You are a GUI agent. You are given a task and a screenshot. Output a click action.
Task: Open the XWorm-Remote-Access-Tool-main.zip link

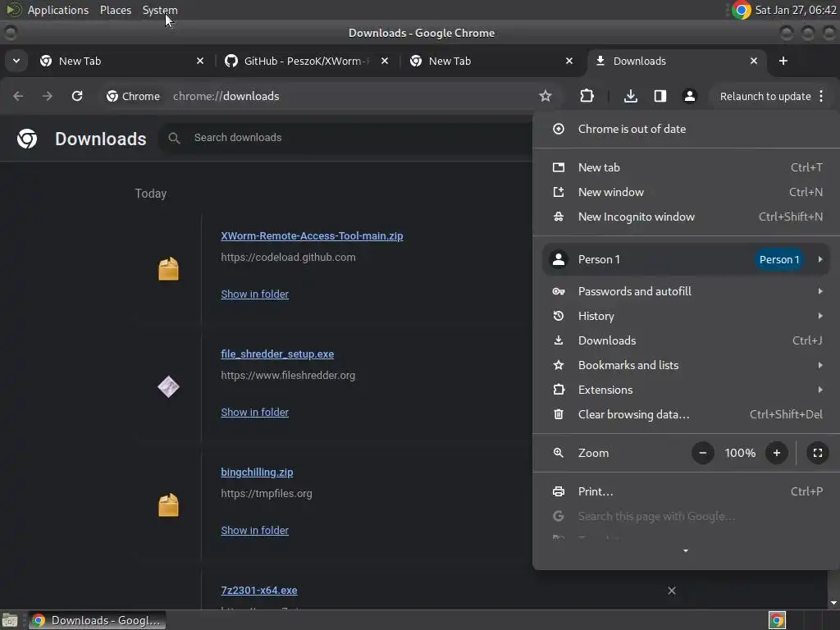point(312,235)
